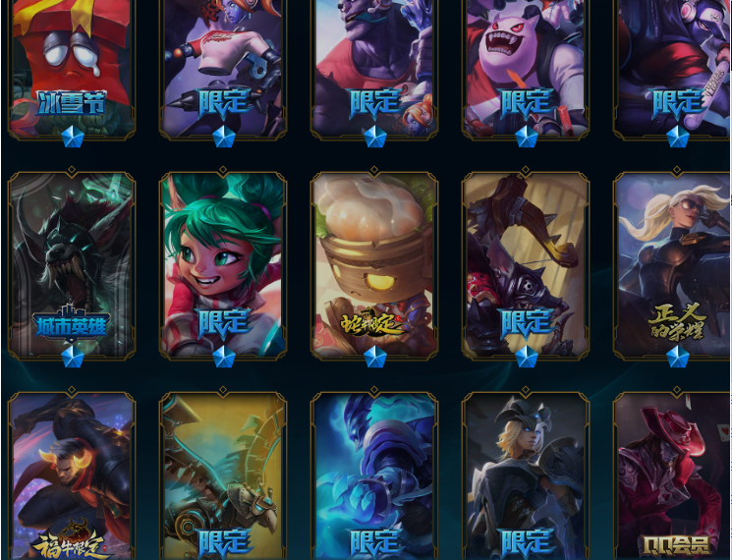Click the QQ会员 badge on the red hat card
The width and height of the screenshot is (732, 560).
677,545
